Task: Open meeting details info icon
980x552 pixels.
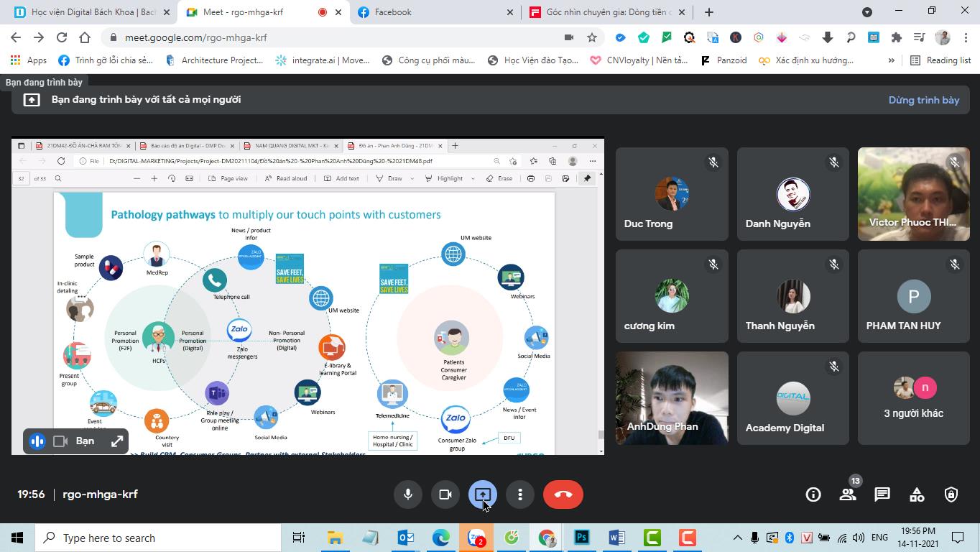Action: tap(813, 494)
